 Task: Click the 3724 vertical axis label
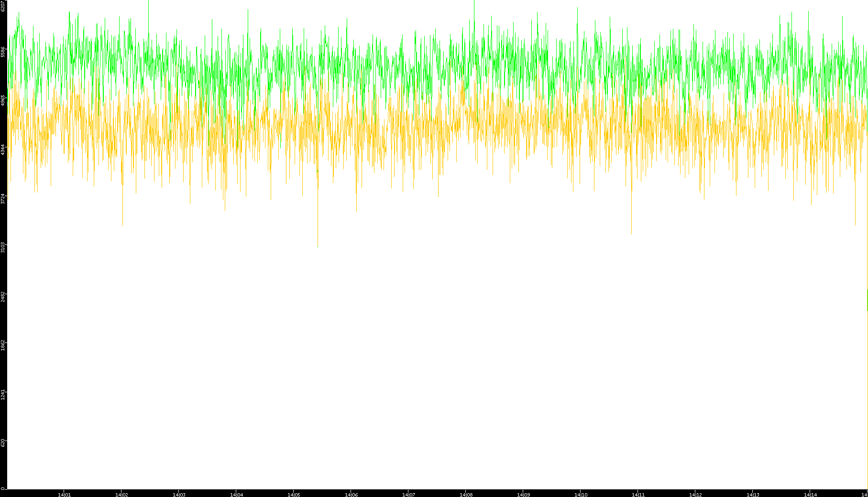click(x=3, y=199)
